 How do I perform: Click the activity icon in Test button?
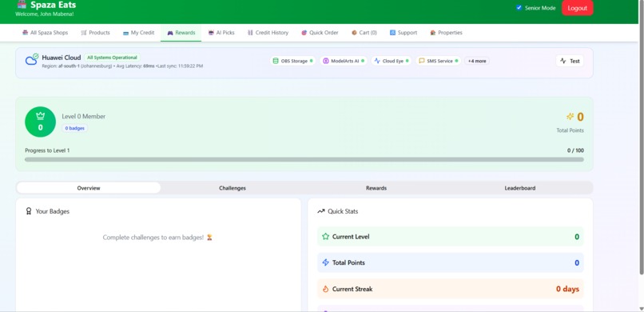pyautogui.click(x=563, y=61)
